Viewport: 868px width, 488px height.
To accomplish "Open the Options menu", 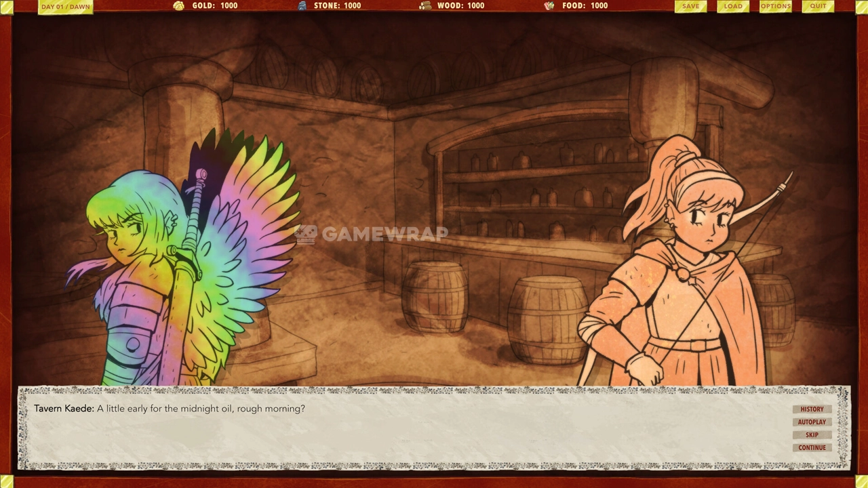I will [x=775, y=6].
